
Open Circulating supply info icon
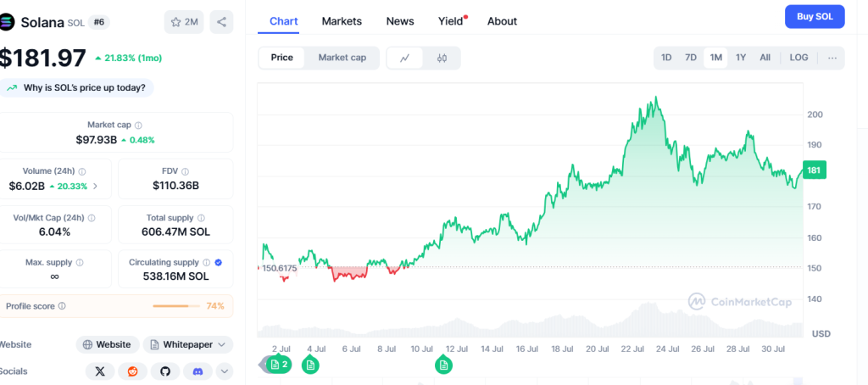pos(207,263)
